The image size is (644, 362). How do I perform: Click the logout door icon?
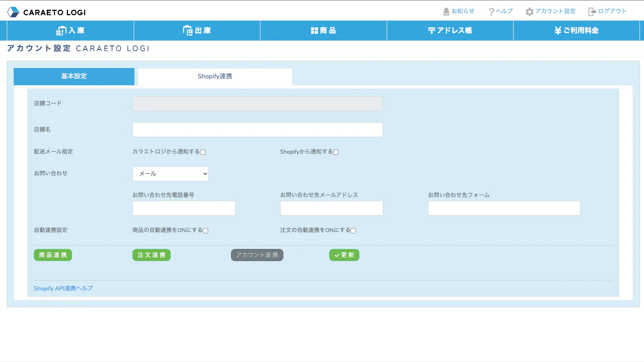pyautogui.click(x=592, y=12)
